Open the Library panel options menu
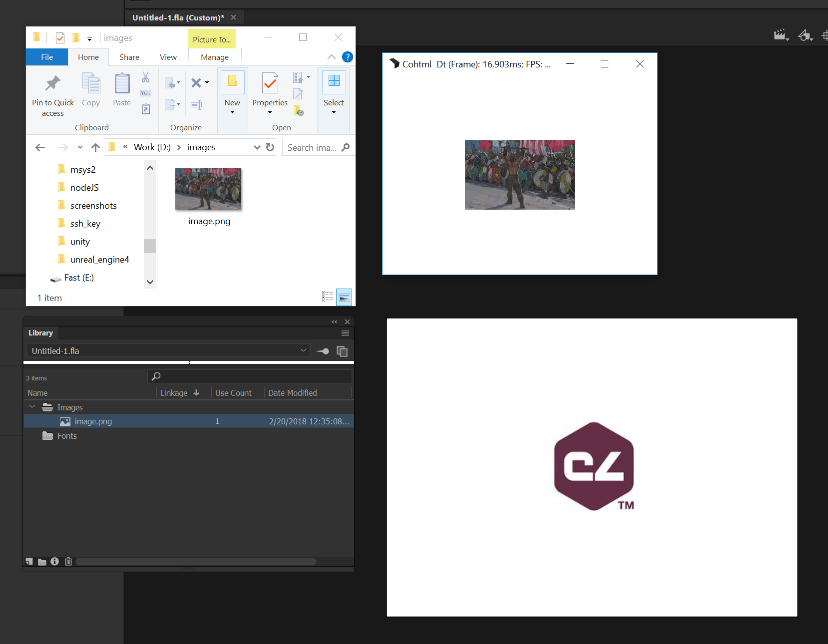This screenshot has width=828, height=644. [345, 333]
